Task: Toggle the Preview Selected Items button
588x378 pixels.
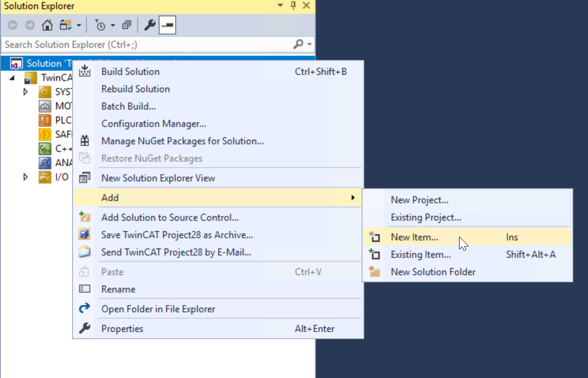Action: 167,25
